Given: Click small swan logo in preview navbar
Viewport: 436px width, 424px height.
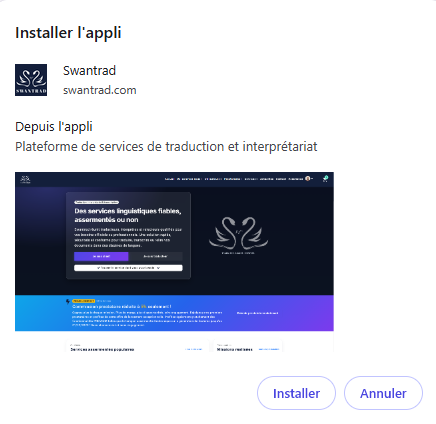Looking at the screenshot, I should [25, 179].
